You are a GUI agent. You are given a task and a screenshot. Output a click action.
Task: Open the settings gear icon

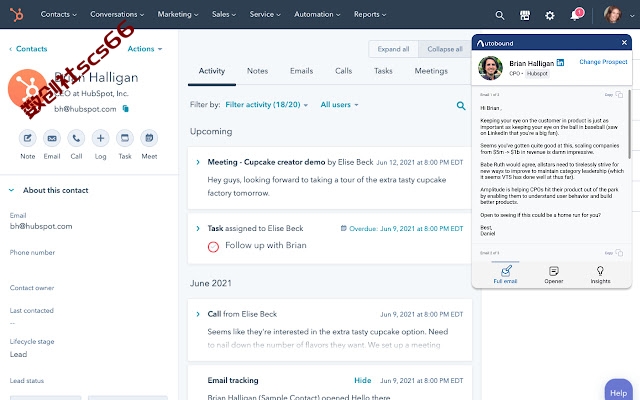tap(550, 16)
